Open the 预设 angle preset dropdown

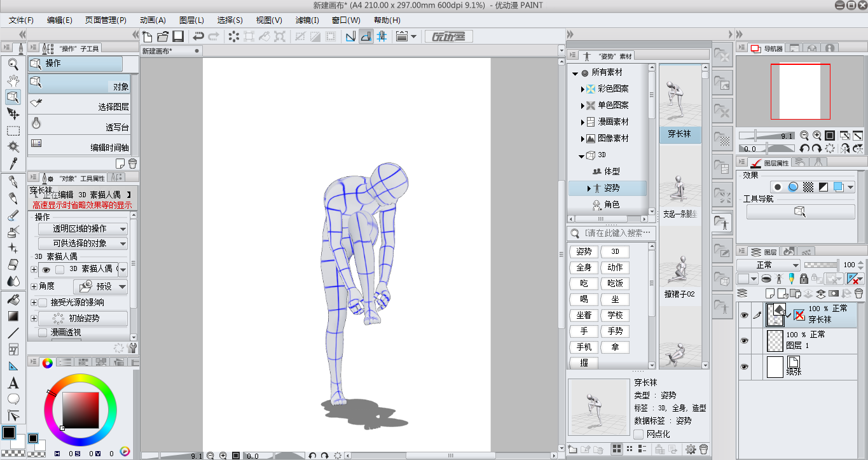point(100,287)
